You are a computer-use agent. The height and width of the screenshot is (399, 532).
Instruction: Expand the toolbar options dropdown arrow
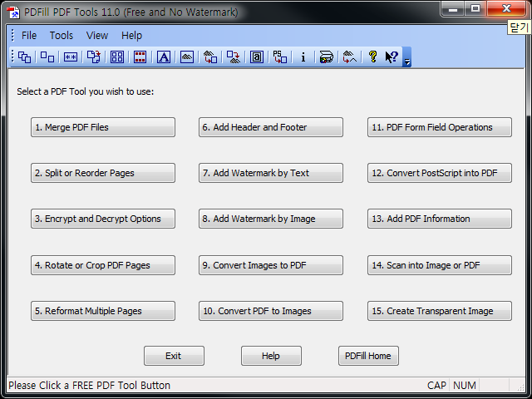coord(406,57)
